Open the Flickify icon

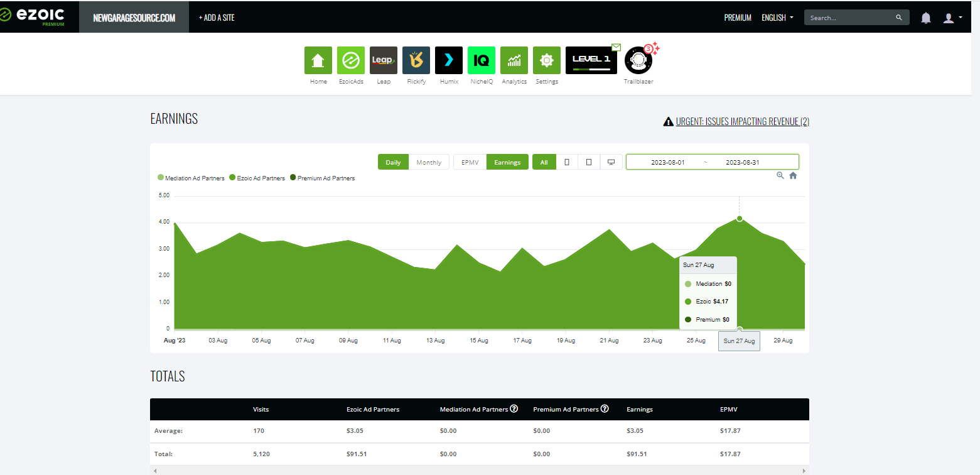(x=416, y=60)
